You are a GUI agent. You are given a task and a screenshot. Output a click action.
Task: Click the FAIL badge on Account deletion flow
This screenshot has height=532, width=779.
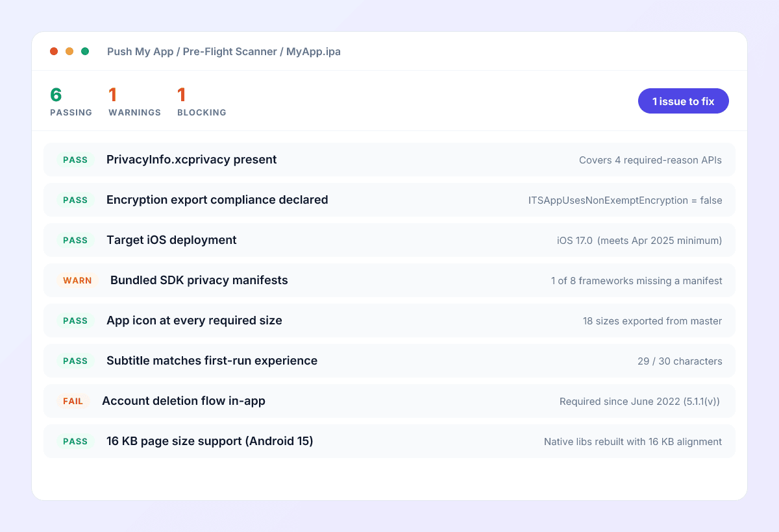(x=73, y=401)
